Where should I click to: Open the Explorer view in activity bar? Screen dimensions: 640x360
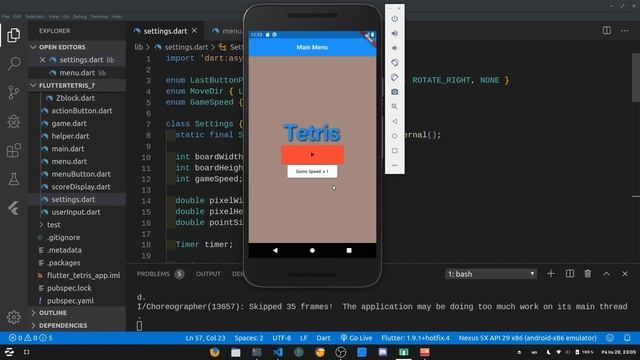coord(13,35)
